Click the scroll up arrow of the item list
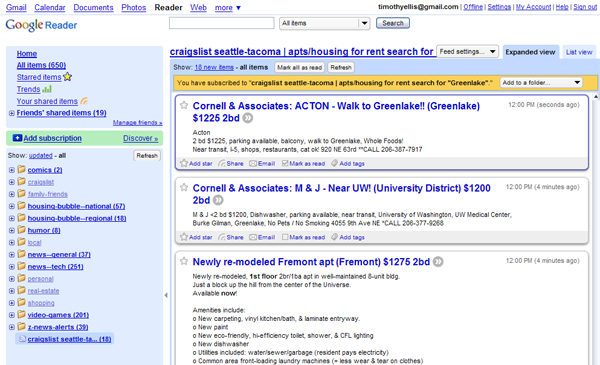 (x=596, y=97)
